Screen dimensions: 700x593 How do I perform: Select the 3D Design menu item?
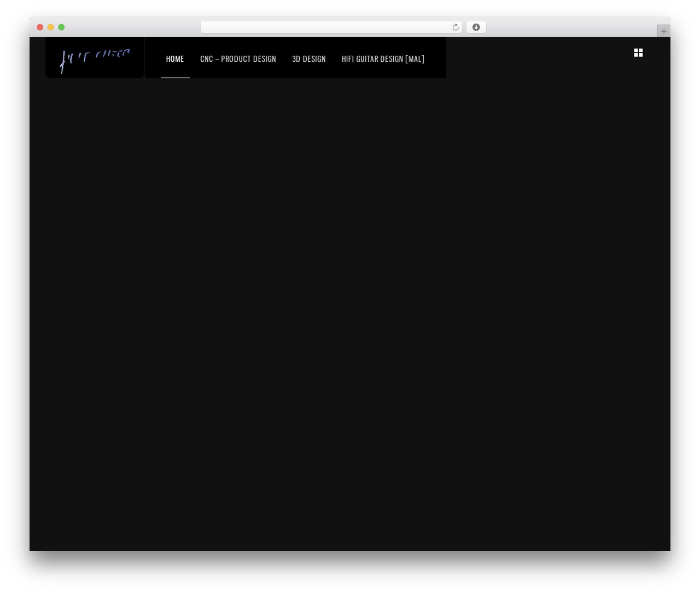(309, 59)
